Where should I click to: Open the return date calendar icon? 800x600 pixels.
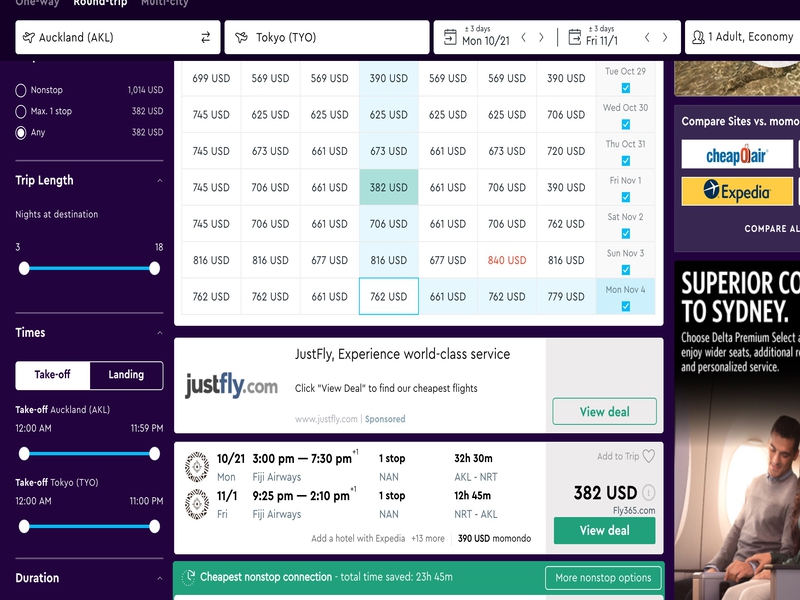(574, 37)
